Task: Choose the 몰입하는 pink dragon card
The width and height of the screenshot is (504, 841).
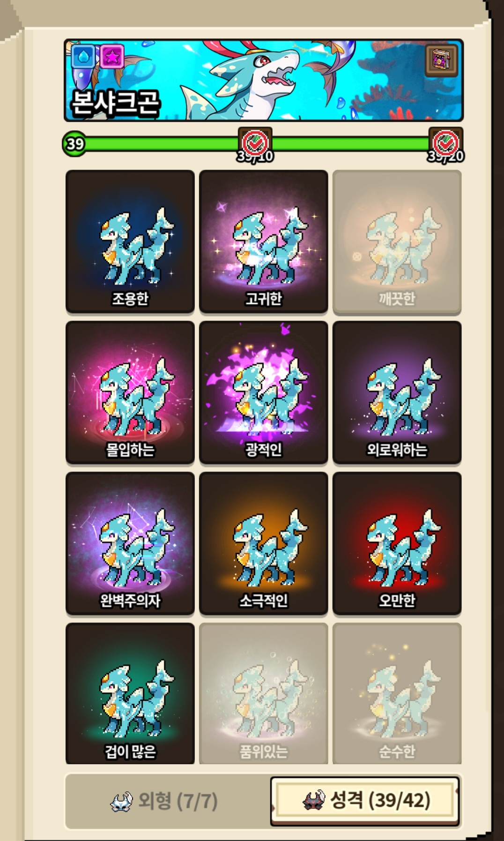Action: (130, 392)
